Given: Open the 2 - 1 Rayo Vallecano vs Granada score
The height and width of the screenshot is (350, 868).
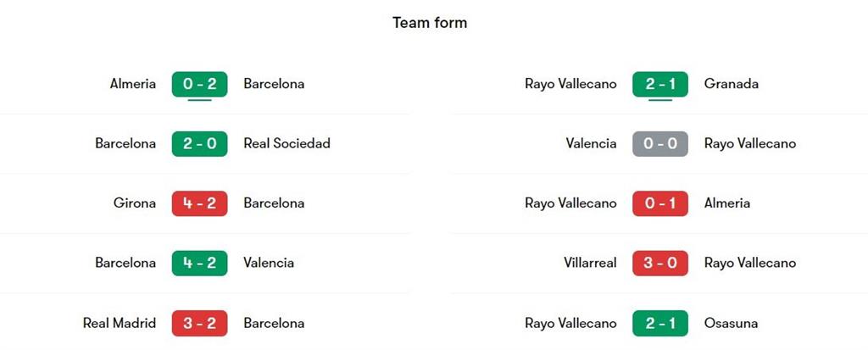Looking at the screenshot, I should click(x=660, y=84).
